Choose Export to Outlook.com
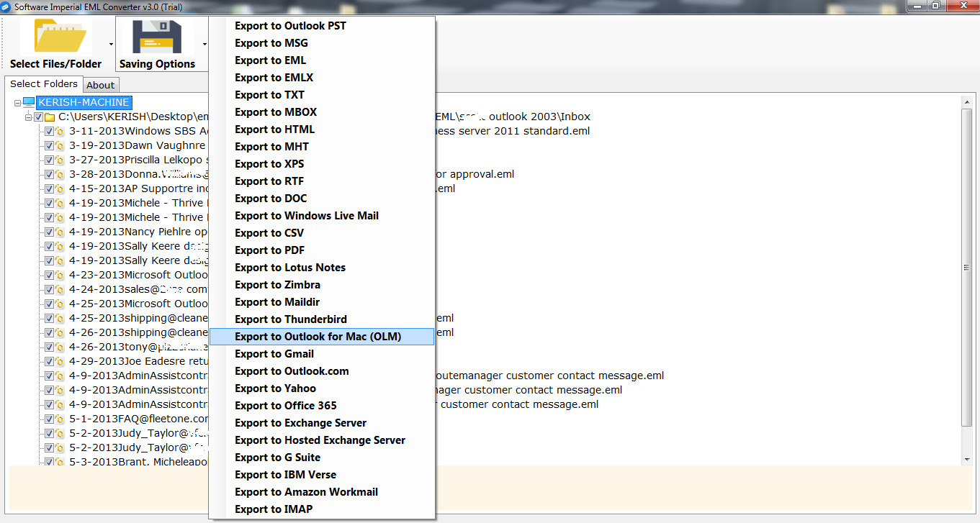Viewport: 980px width, 523px height. point(322,371)
